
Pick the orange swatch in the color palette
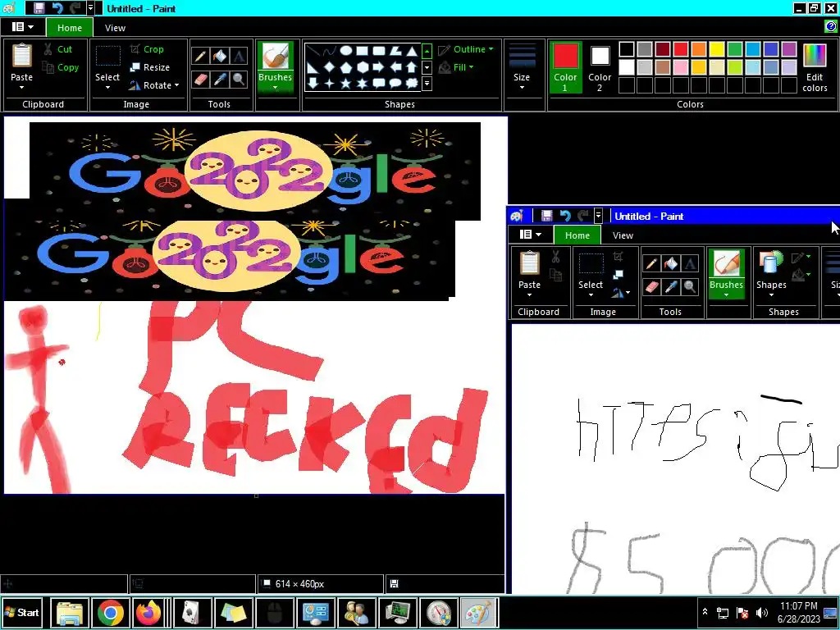click(699, 49)
